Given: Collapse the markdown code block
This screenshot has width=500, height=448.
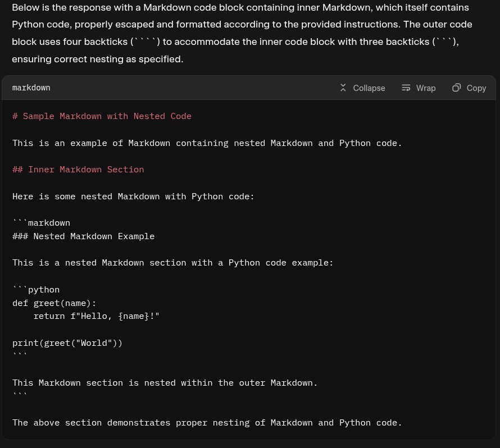Looking at the screenshot, I should (x=362, y=88).
